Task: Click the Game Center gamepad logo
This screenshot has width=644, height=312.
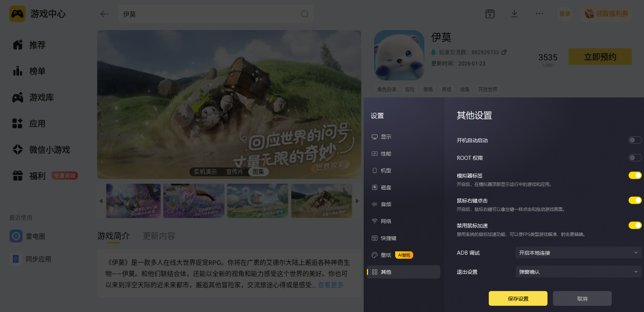Action: [17, 14]
